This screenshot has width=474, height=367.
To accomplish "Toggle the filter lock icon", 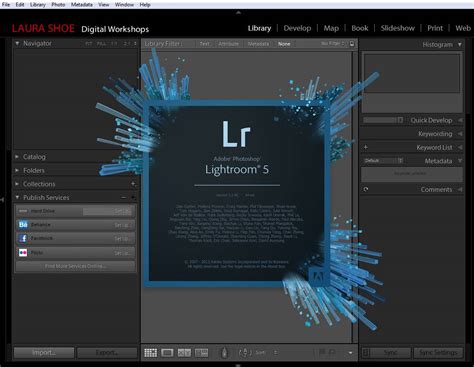I will pos(352,44).
